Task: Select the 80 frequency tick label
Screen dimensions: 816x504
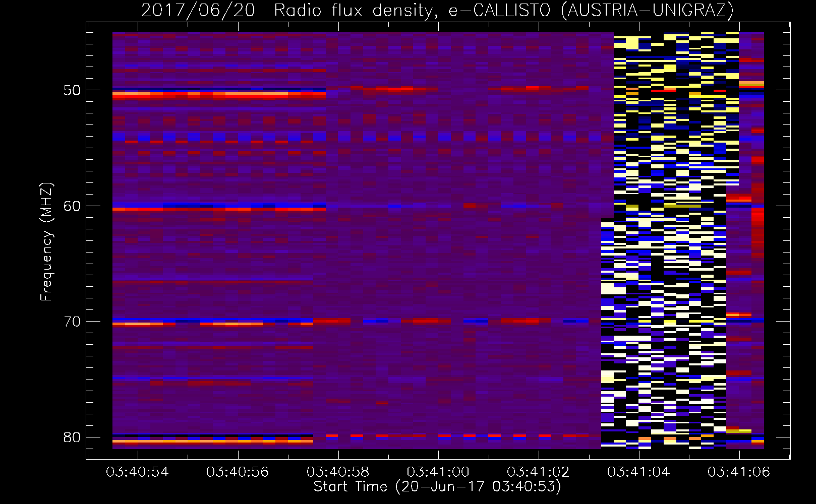Action: [72, 437]
